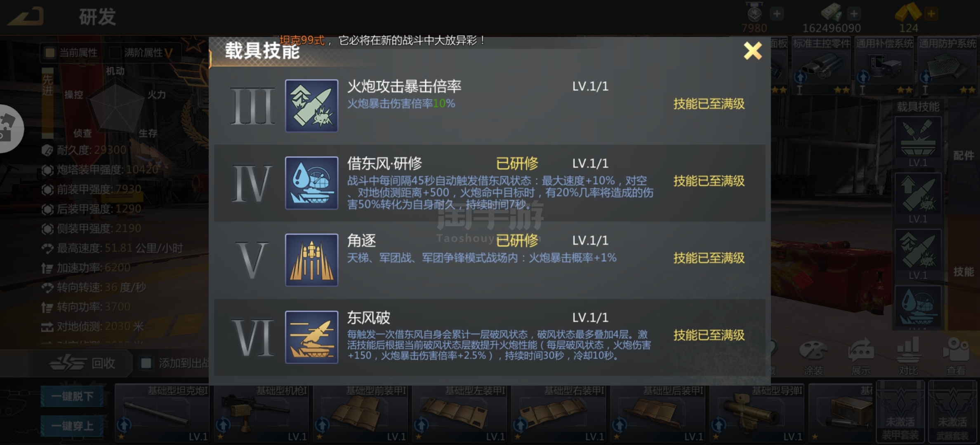This screenshot has width=980, height=445.
Task: Switch to the 技能 side tab
Action: 964,272
